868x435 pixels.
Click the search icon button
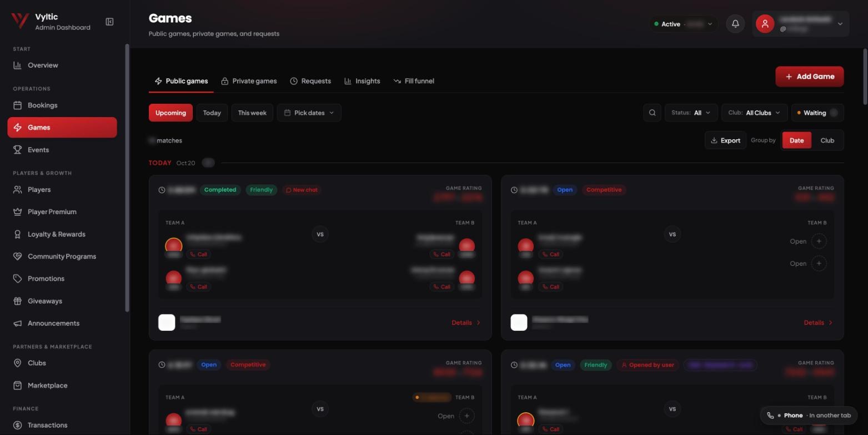pos(652,113)
